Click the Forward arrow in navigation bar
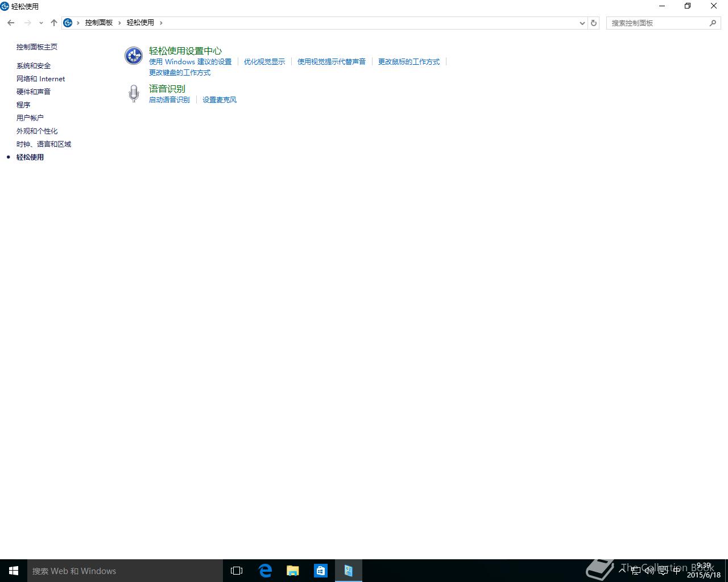 [27, 23]
